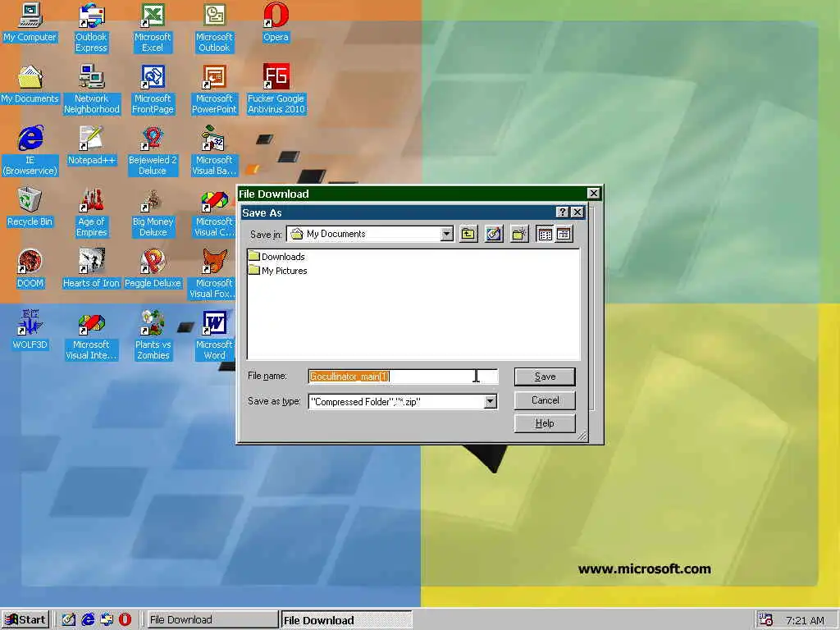Create a new folder in Save As

point(519,234)
